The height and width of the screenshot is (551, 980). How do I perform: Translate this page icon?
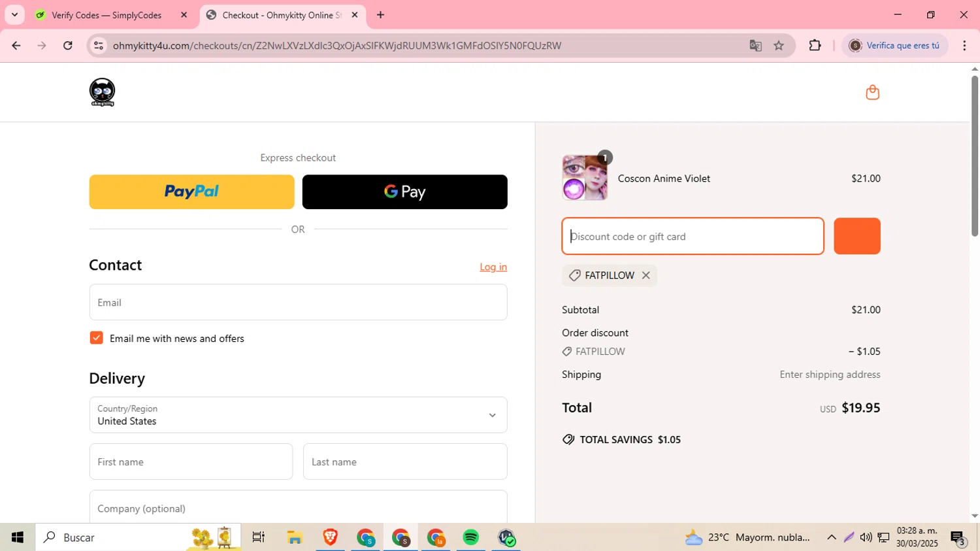(755, 46)
